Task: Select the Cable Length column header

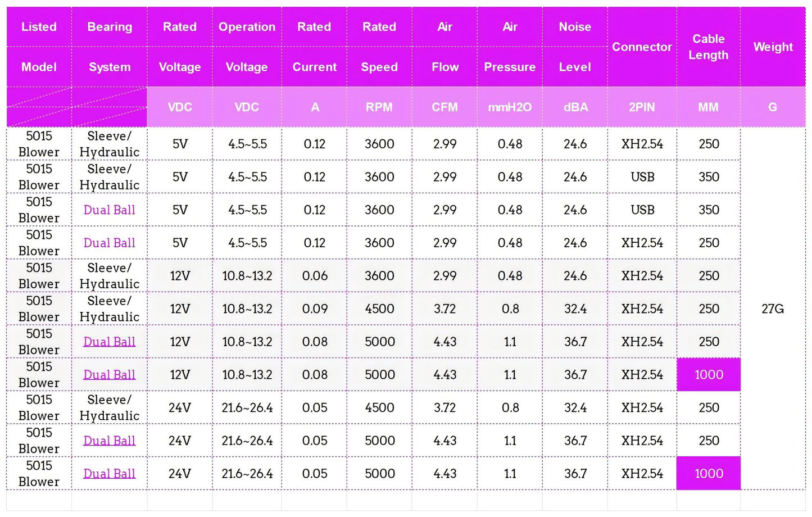Action: click(x=708, y=47)
